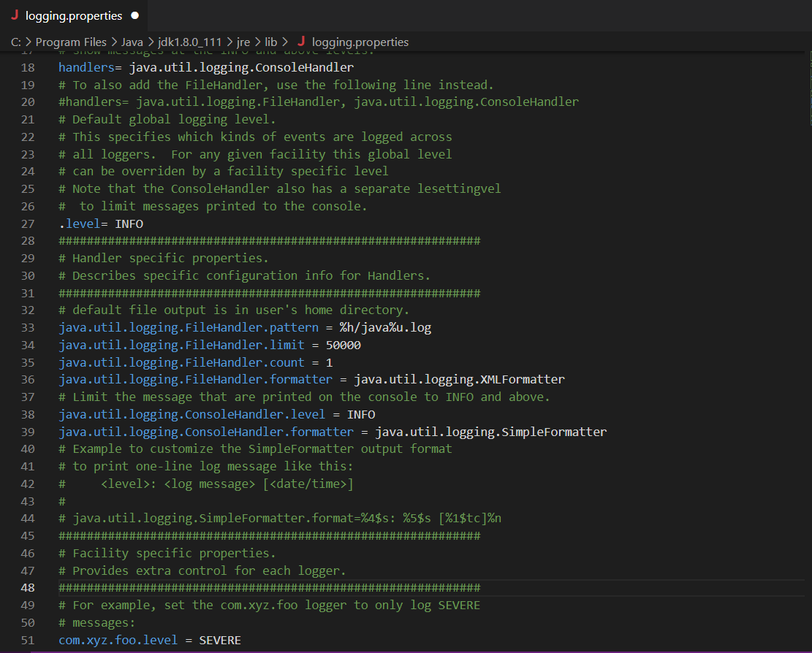Click the 'INFO' value on line 27

(x=129, y=224)
